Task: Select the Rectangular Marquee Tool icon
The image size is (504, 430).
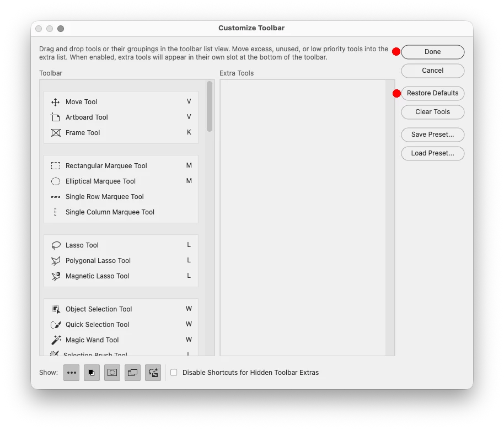Action: 56,166
